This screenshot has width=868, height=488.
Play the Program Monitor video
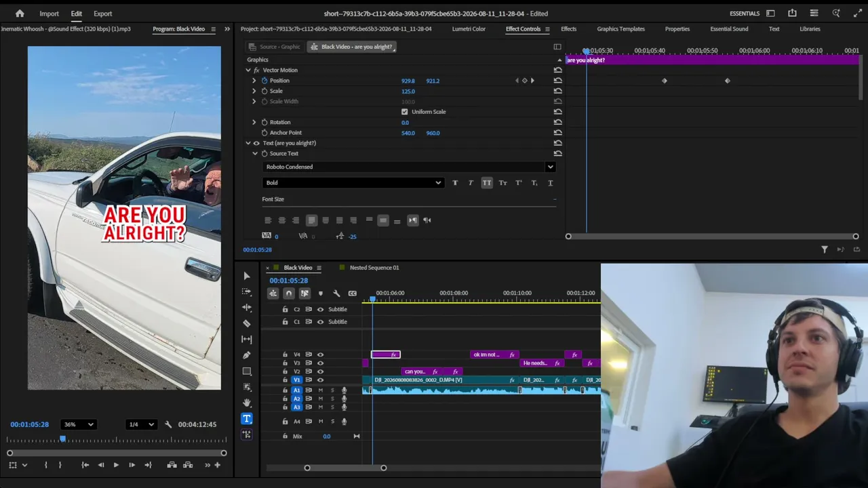(116, 465)
